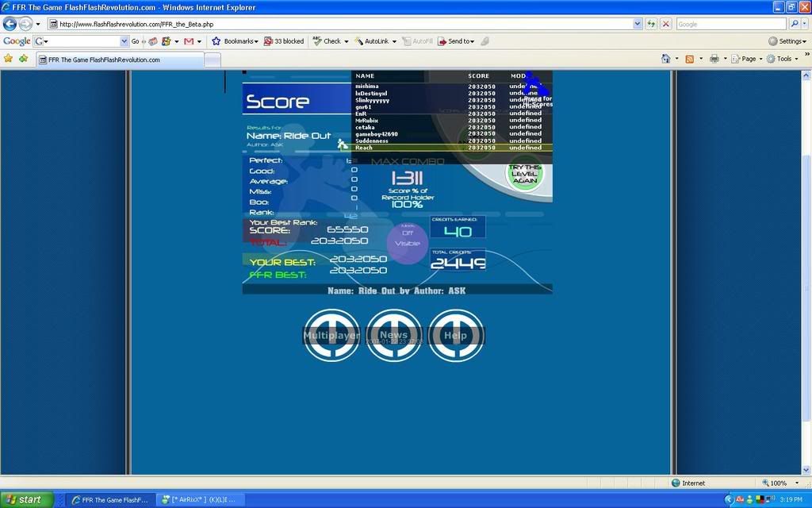This screenshot has width=812, height=508.
Task: Open Favorites Center star icon
Action: pos(8,59)
